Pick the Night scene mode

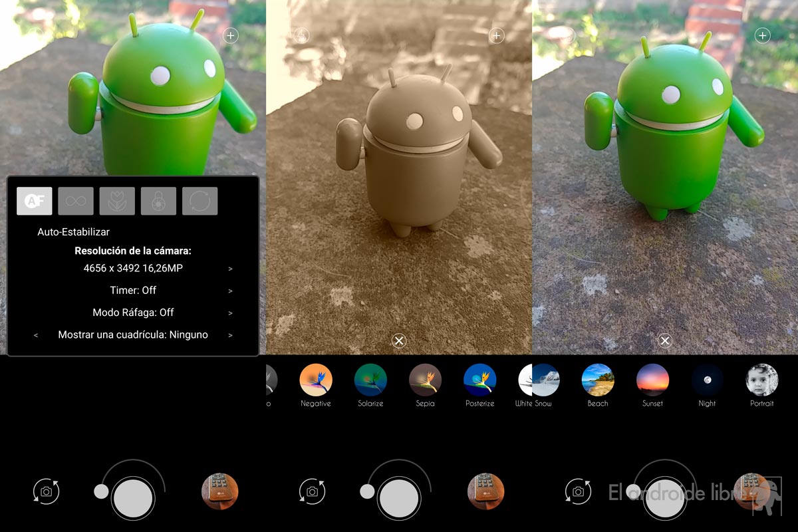(707, 380)
